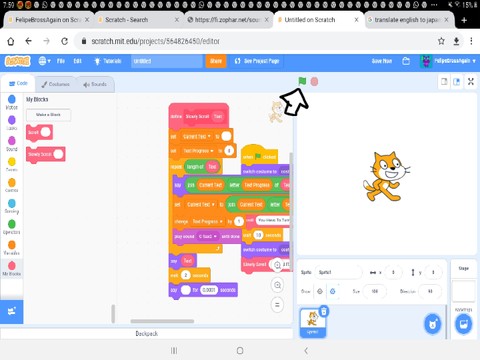The image size is (480, 360).
Task: Select the Sprite1 thumbnail
Action: 312,323
